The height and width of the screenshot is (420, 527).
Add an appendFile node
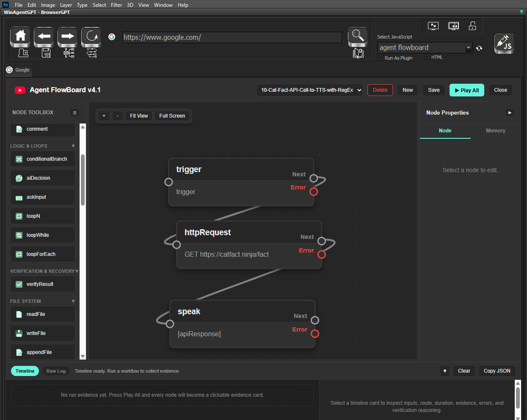click(x=43, y=352)
